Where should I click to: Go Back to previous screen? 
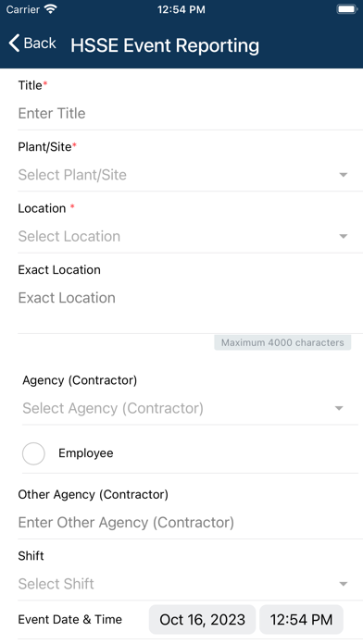tap(32, 43)
